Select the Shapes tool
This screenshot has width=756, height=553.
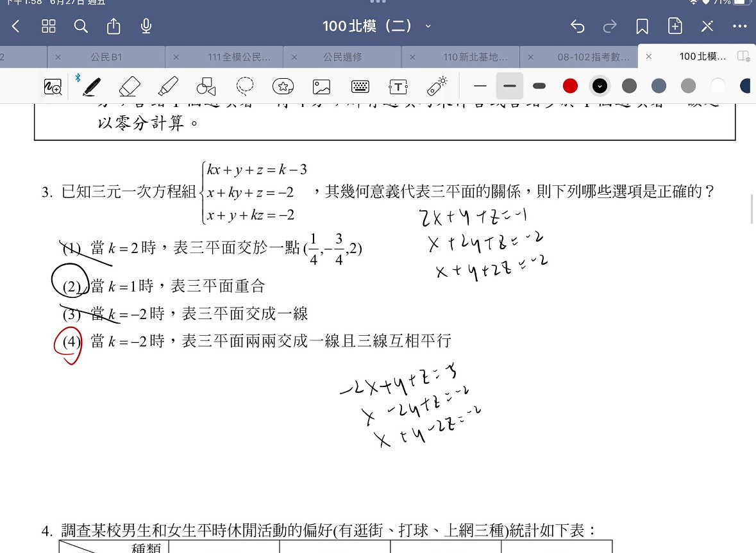point(206,87)
